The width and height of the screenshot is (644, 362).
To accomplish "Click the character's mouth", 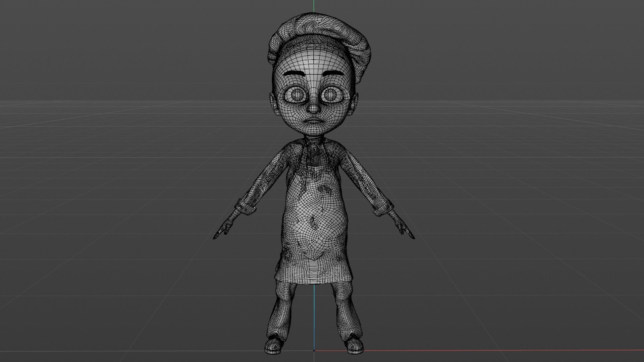I will tap(314, 121).
